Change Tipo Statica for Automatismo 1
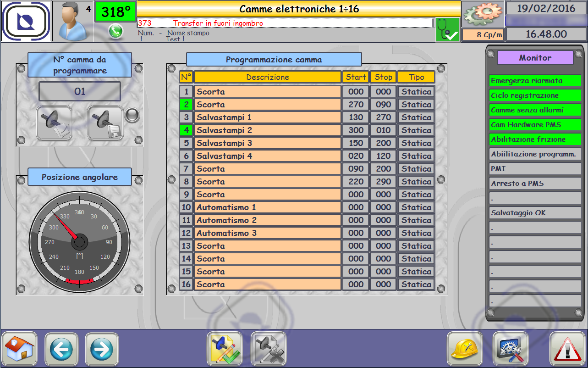The width and height of the screenshot is (588, 368). click(x=416, y=207)
